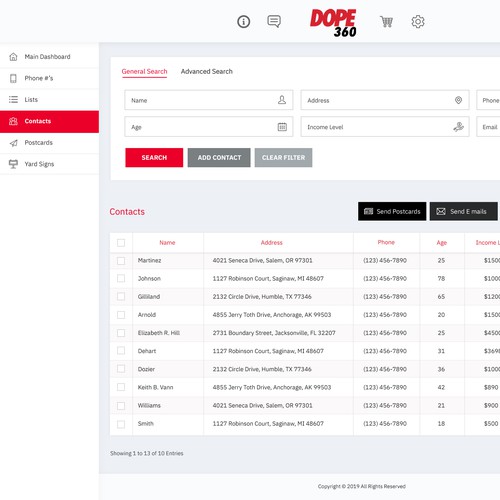Open the settings gear icon
The width and height of the screenshot is (500, 500).
pyautogui.click(x=418, y=22)
